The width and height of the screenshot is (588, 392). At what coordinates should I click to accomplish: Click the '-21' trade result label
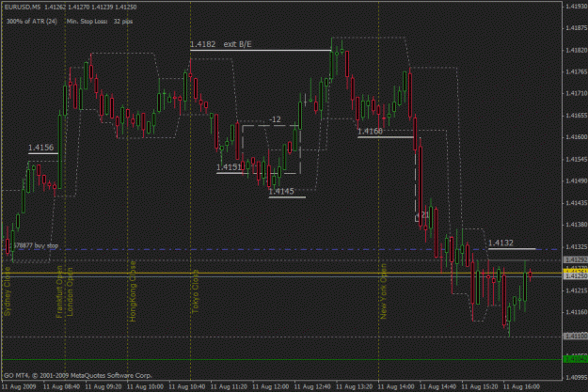[423, 214]
